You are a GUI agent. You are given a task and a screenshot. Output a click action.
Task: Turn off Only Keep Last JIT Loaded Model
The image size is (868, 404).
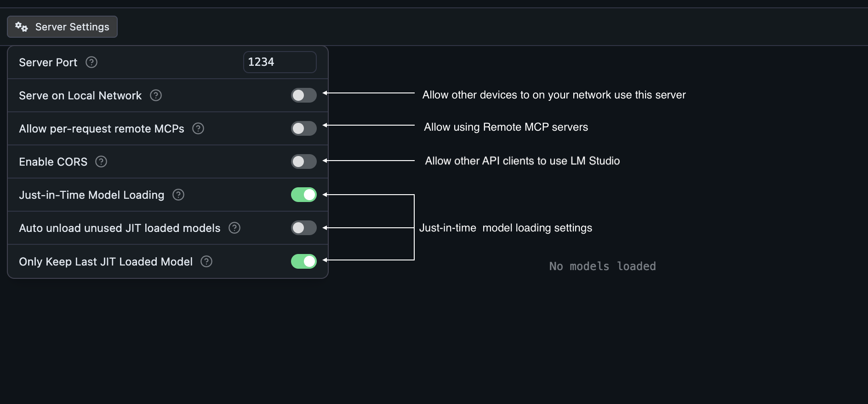tap(303, 261)
